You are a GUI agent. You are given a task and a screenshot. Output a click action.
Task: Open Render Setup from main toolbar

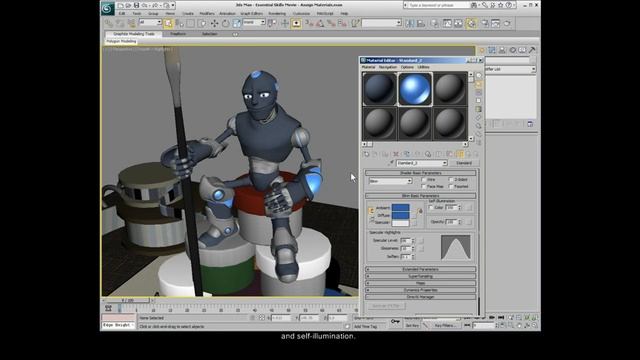tap(485, 24)
